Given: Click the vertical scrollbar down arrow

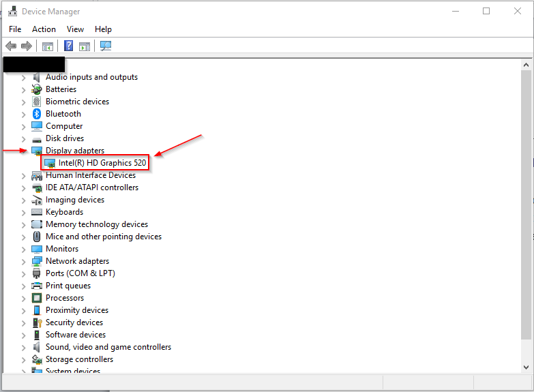Looking at the screenshot, I should 526,367.
